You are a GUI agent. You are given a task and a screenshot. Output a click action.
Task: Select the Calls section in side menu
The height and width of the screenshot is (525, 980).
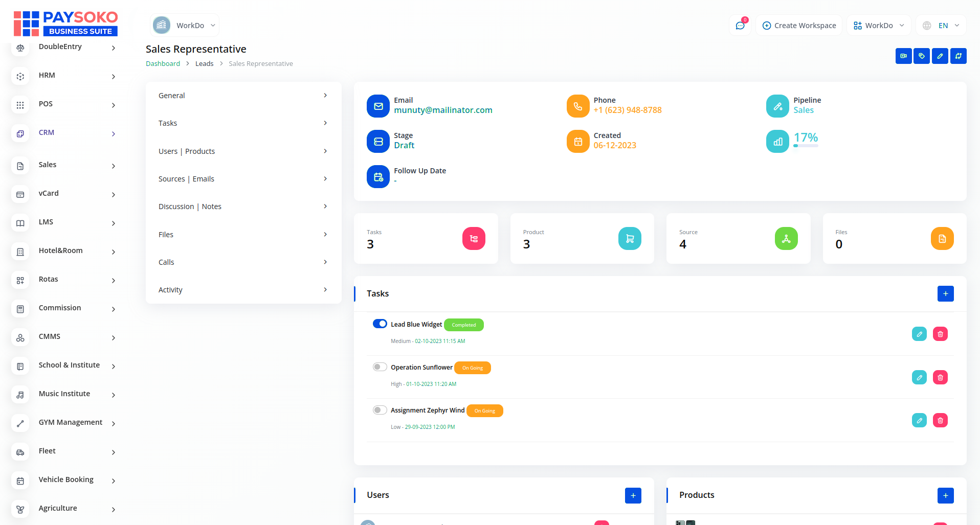(243, 262)
